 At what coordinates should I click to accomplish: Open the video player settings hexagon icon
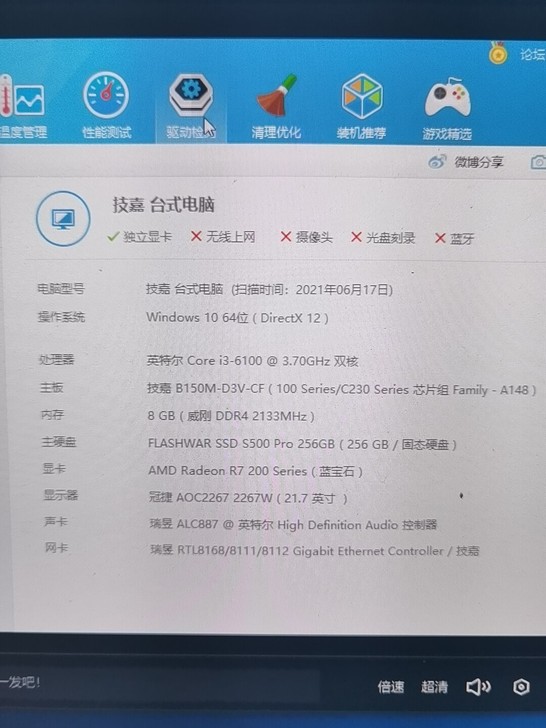click(x=521, y=687)
